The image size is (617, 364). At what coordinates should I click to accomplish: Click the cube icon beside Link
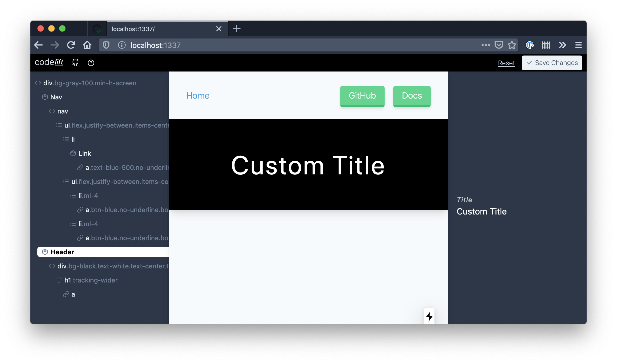(73, 153)
